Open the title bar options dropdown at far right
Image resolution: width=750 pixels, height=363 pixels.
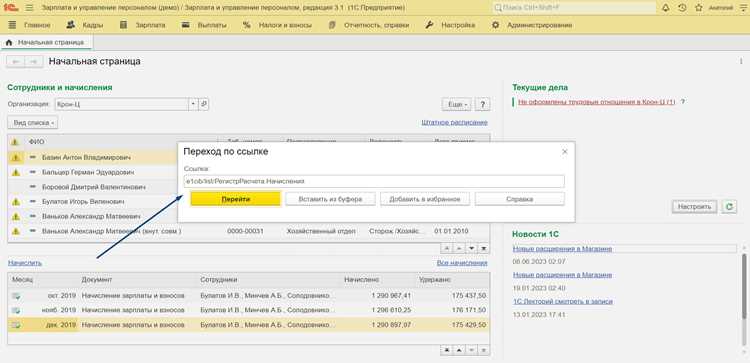tap(742, 8)
